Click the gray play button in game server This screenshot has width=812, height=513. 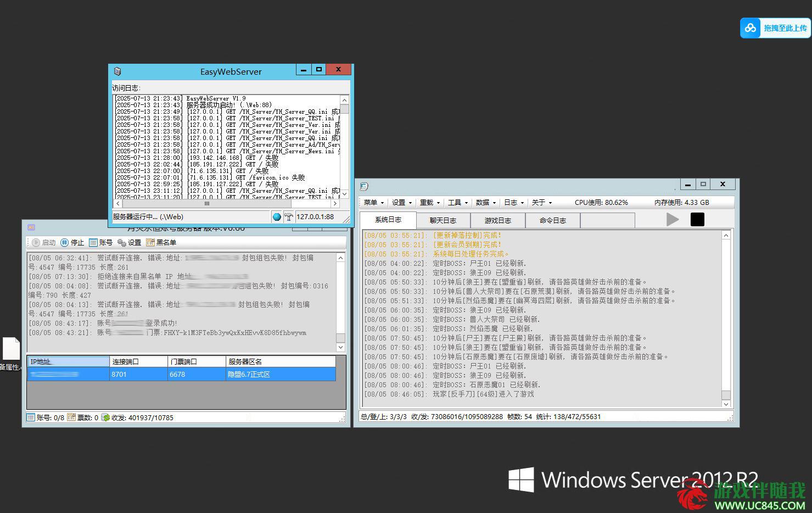coord(673,220)
